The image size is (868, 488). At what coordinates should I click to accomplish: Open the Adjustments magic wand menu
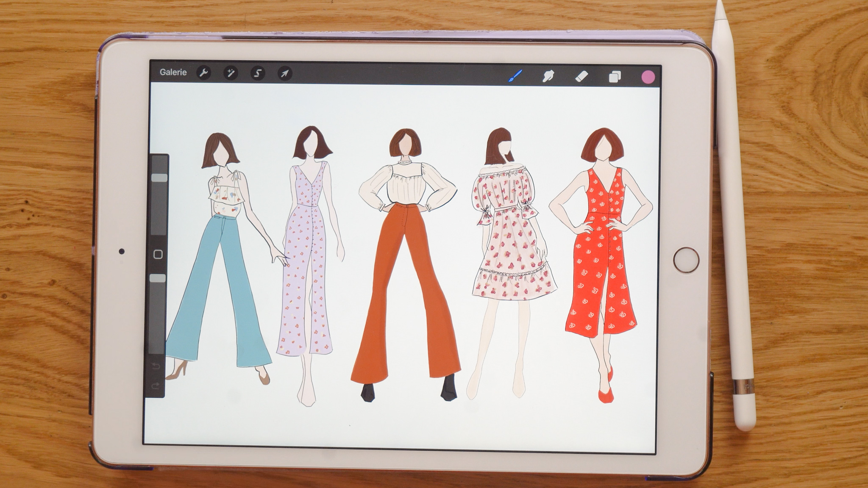231,73
